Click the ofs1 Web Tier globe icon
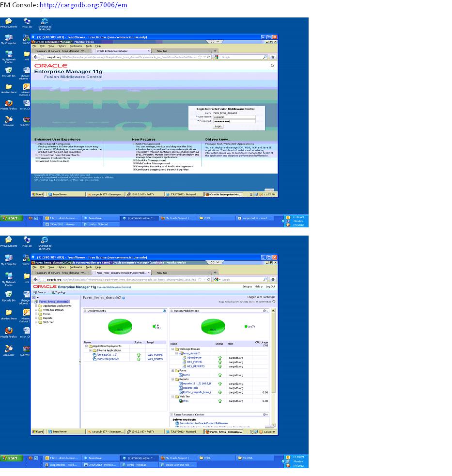452x476 pixels. point(181,401)
